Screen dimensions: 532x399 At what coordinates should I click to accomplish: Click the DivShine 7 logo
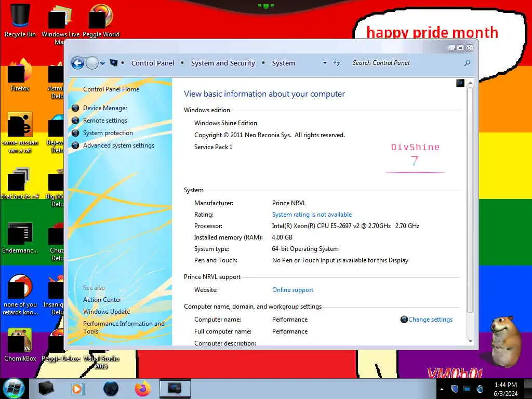(x=415, y=158)
